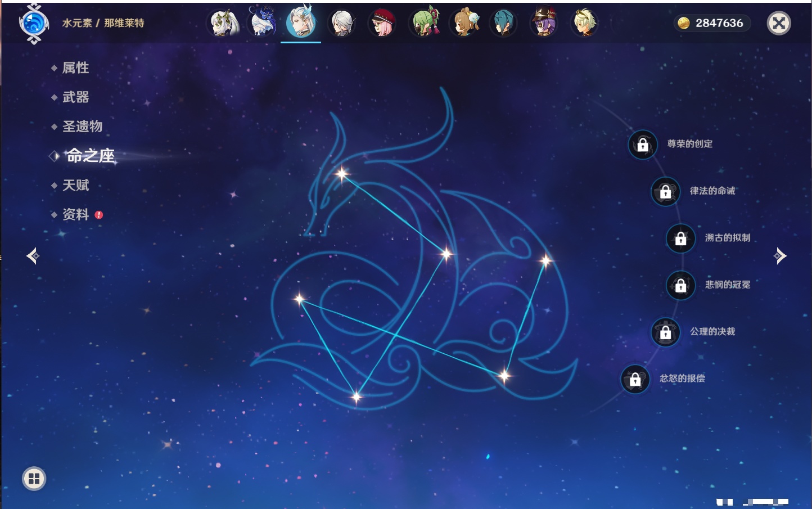The image size is (812, 509).
Task: Expand the selected 命之座 menu marker
Action: pos(54,156)
